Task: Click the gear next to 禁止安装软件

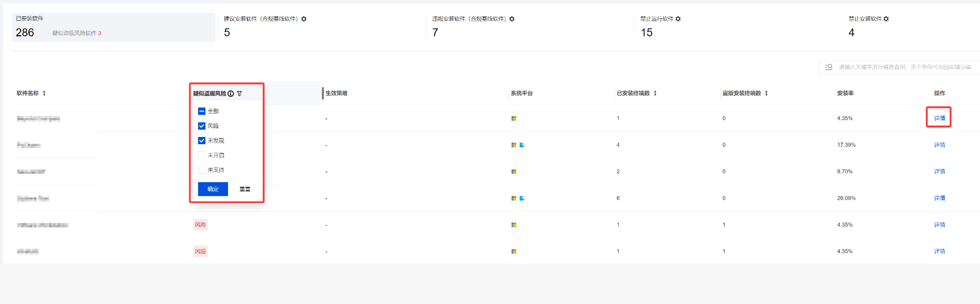Action: (886, 19)
